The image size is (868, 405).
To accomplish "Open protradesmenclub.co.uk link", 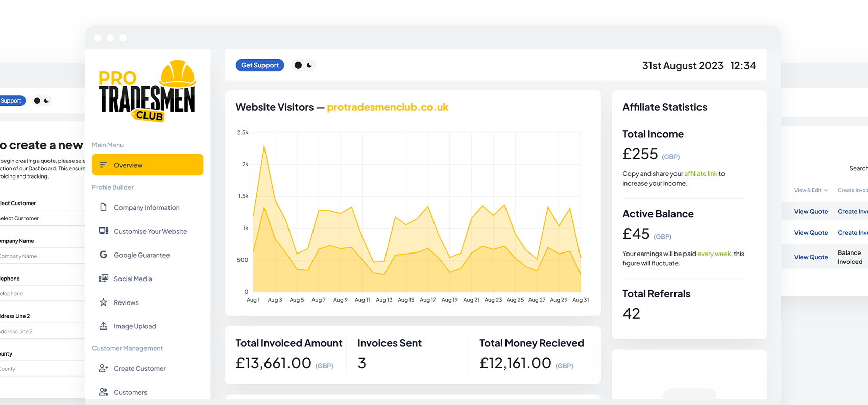I will 388,107.
